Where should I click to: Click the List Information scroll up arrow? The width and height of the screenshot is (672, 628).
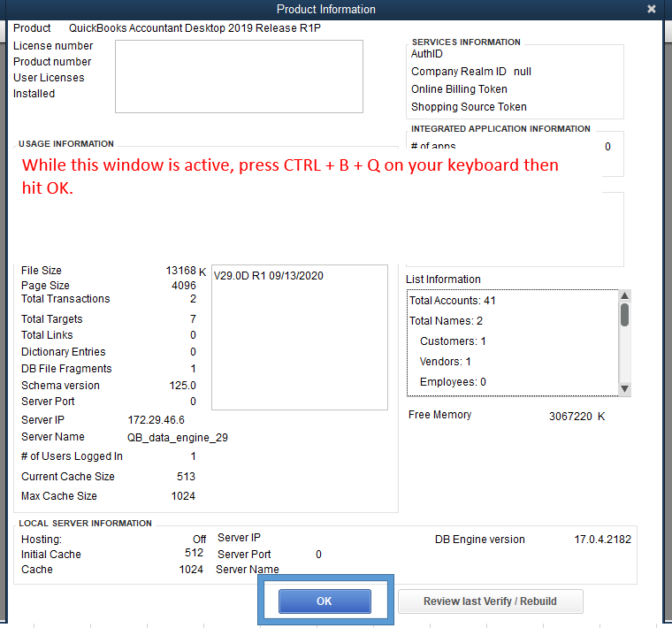[625, 295]
